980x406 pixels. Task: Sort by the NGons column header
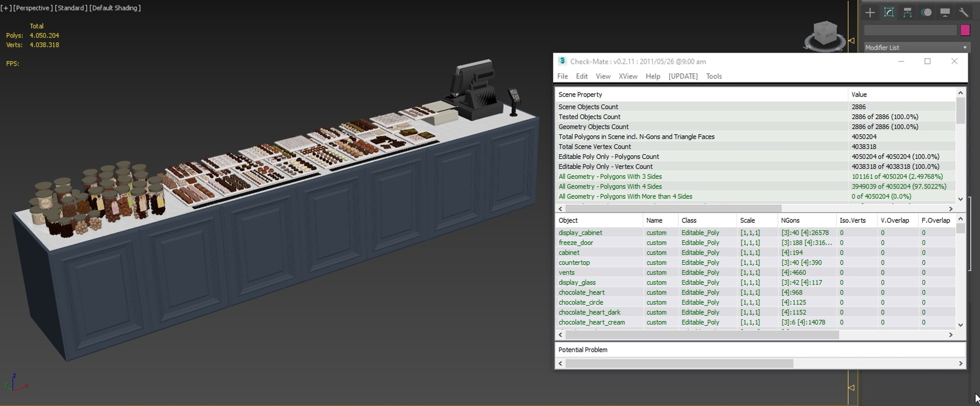807,220
